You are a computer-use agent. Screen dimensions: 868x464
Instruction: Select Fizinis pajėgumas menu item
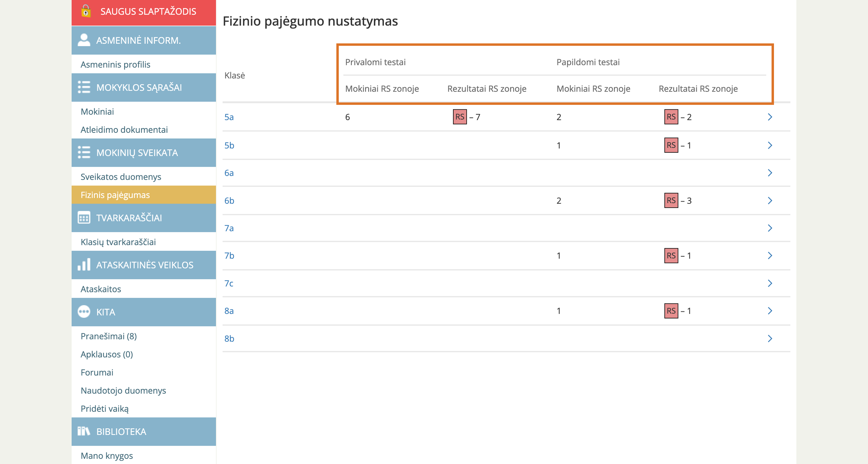pyautogui.click(x=115, y=195)
